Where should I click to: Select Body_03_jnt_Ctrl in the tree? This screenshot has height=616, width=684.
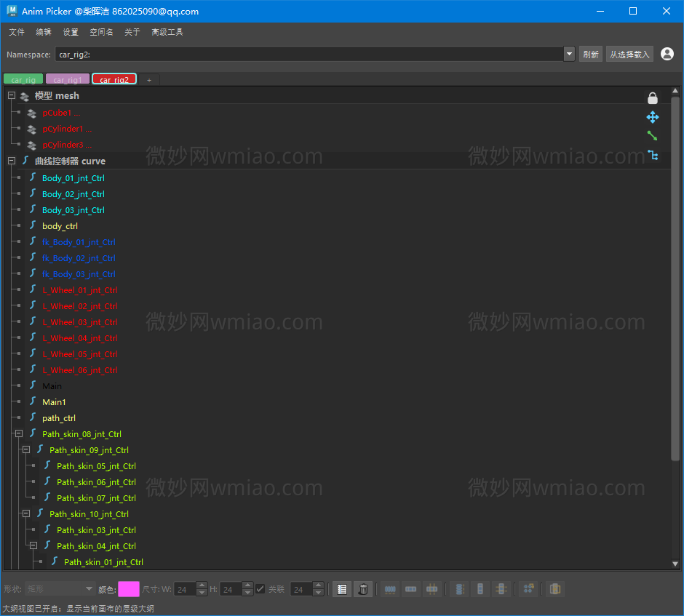pyautogui.click(x=73, y=210)
